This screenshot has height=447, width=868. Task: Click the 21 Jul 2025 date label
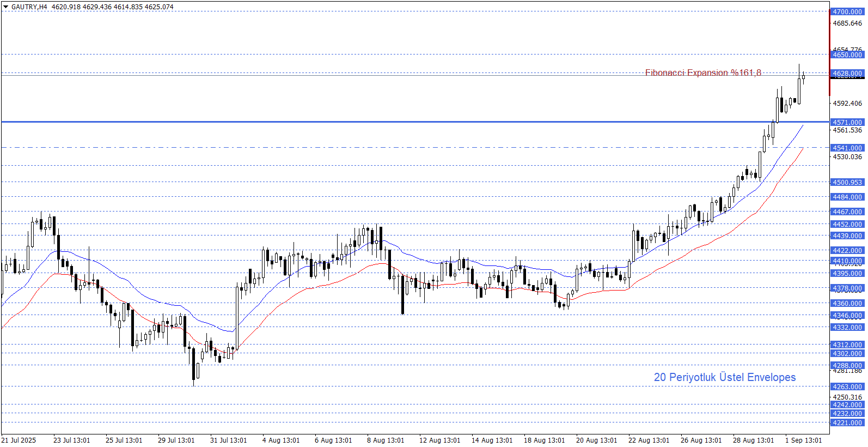(x=19, y=440)
